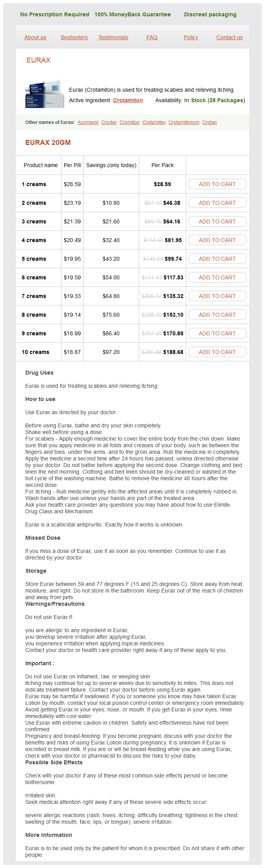Visit the Contact us page
Screen dimensions: 265x868
pyautogui.click(x=230, y=37)
